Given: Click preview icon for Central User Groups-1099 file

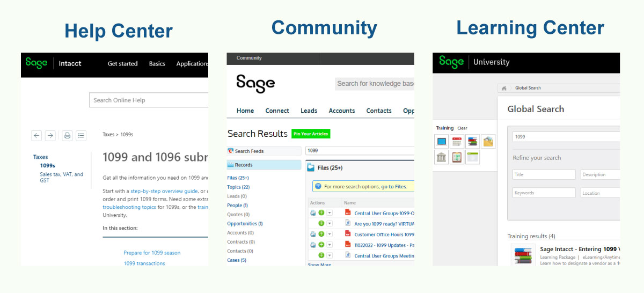Looking at the screenshot, I should (313, 213).
